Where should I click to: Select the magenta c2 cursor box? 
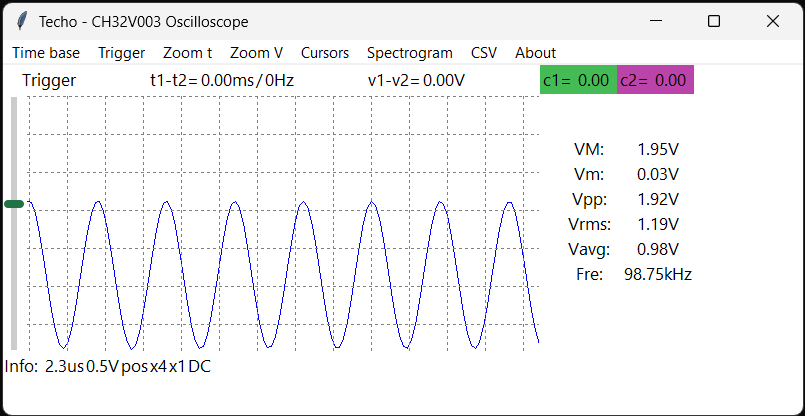click(655, 80)
